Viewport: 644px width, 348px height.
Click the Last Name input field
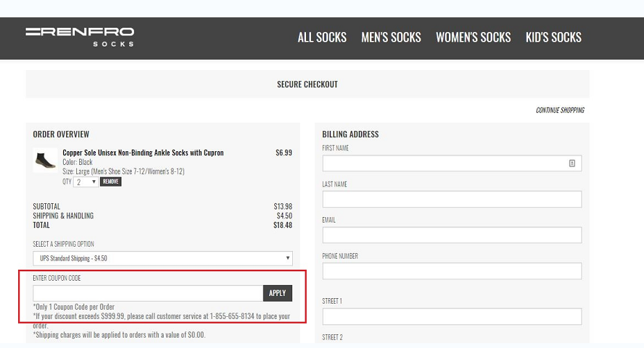click(x=452, y=200)
